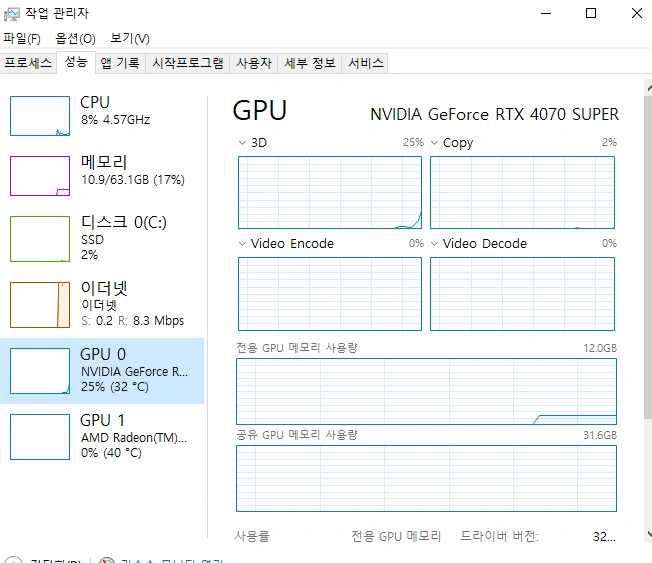The width and height of the screenshot is (652, 563).
Task: Minimize the 작업 관리자 window
Action: pos(546,13)
